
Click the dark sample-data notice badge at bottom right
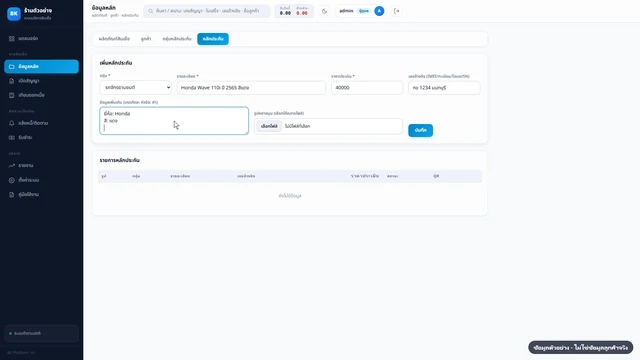[580, 348]
